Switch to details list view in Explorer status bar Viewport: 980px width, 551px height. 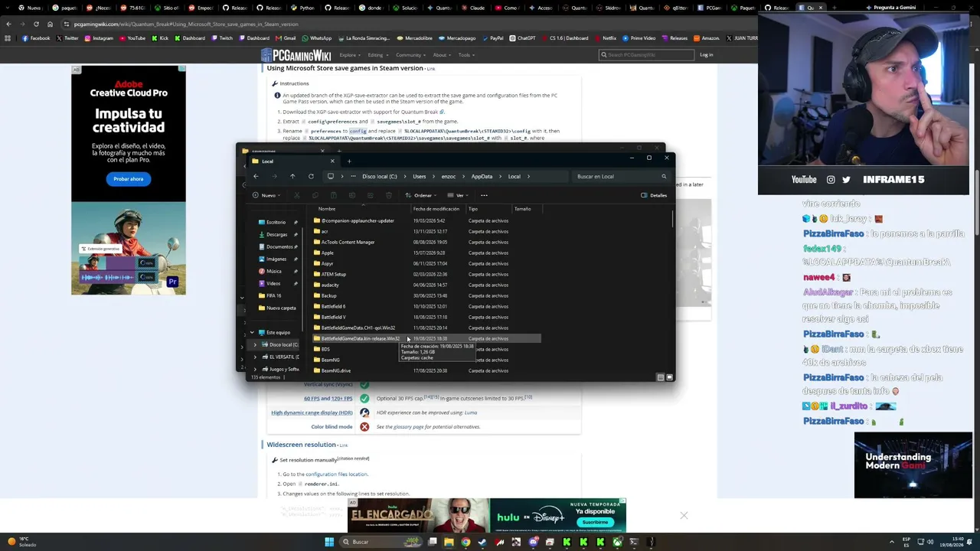(x=661, y=377)
